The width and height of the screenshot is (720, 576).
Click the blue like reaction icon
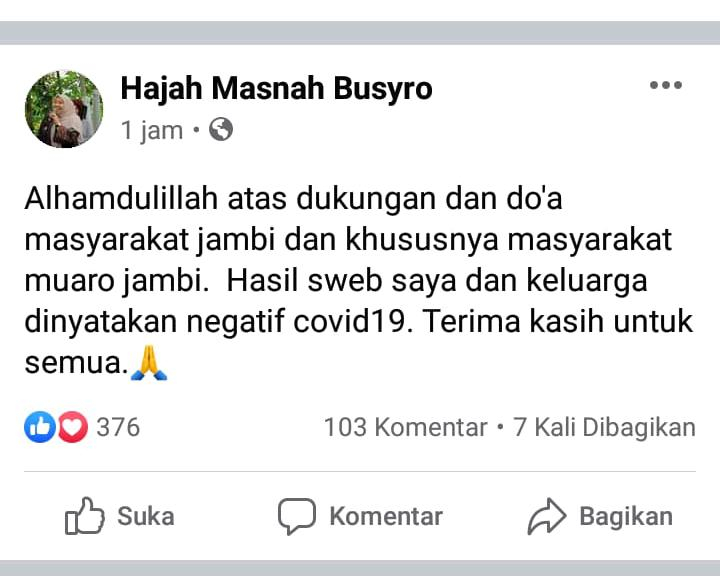click(x=40, y=427)
